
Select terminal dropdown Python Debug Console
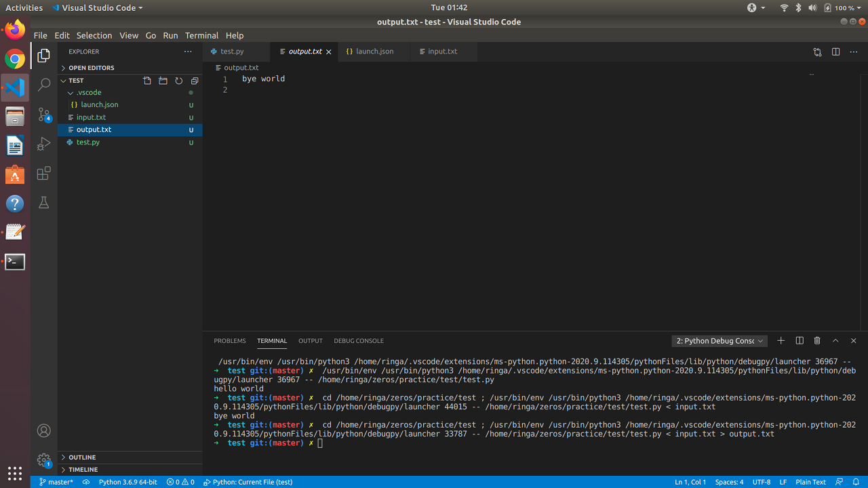720,341
